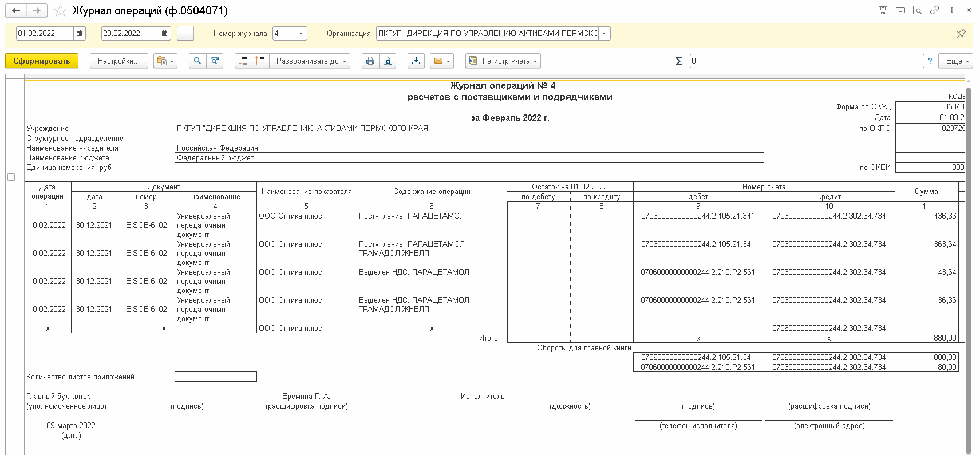The width and height of the screenshot is (980, 455).
Task: Select the cell with amount 43,64
Action: pos(926,281)
